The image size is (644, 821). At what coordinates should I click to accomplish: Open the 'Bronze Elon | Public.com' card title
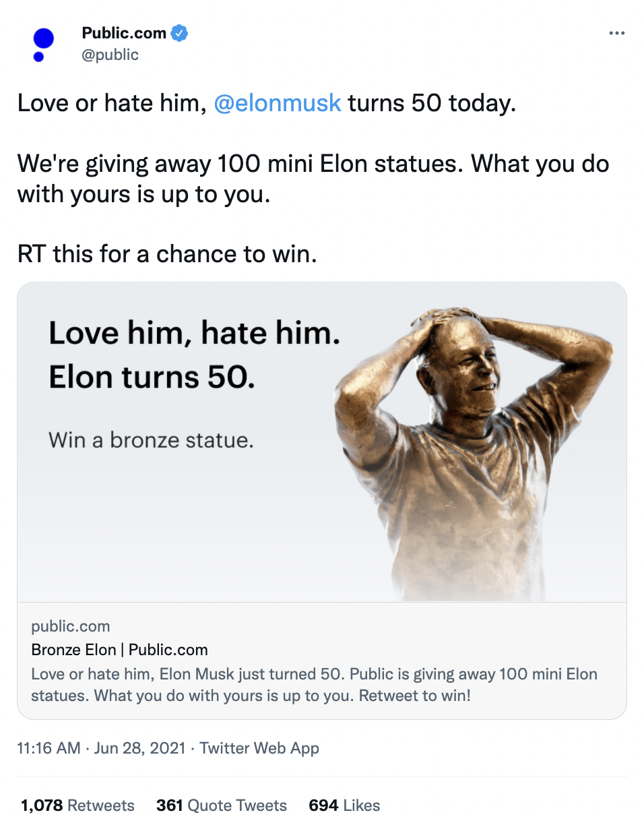click(x=119, y=650)
